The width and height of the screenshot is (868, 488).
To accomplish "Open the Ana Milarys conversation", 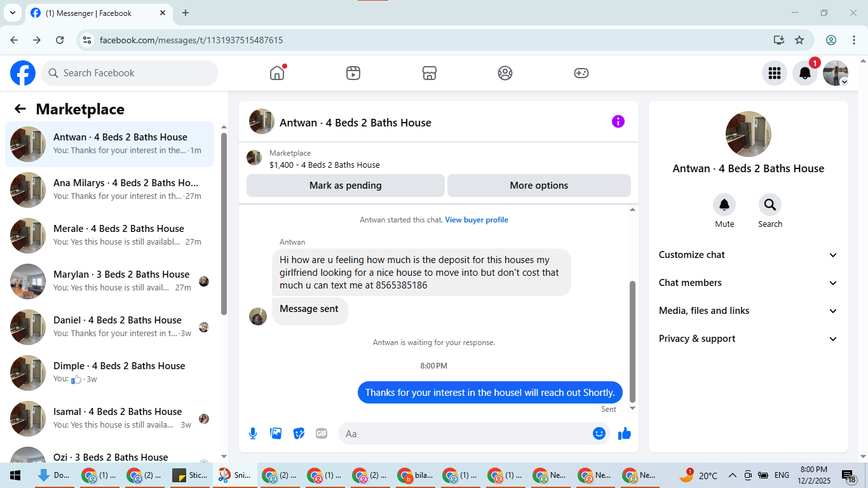I will (x=110, y=190).
